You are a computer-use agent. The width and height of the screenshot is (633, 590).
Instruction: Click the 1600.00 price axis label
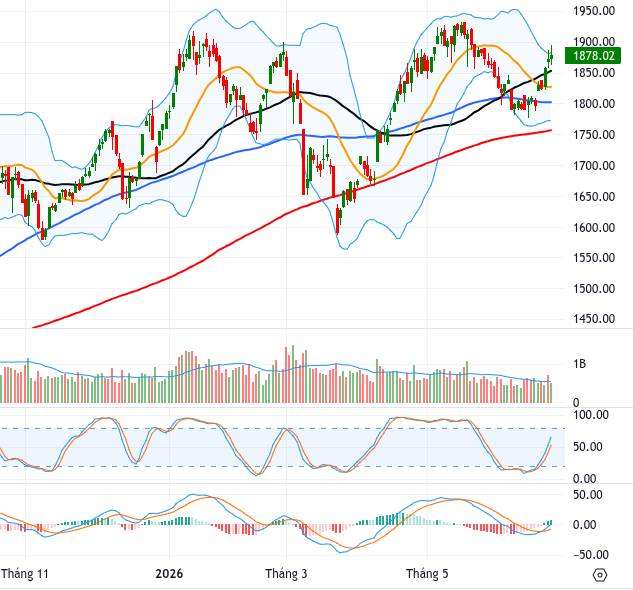[x=594, y=227]
